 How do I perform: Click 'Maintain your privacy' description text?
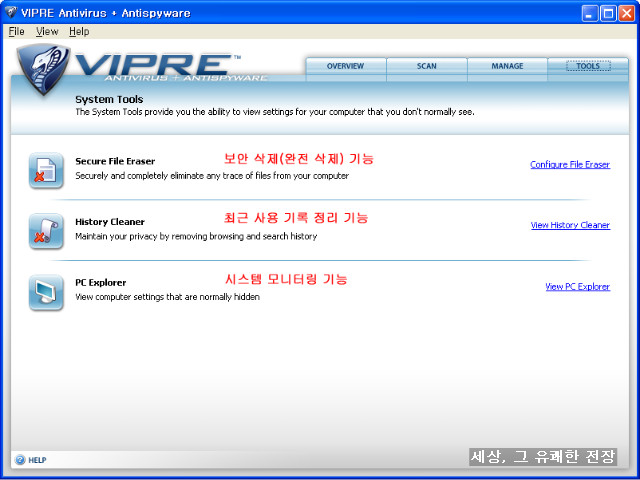point(196,236)
